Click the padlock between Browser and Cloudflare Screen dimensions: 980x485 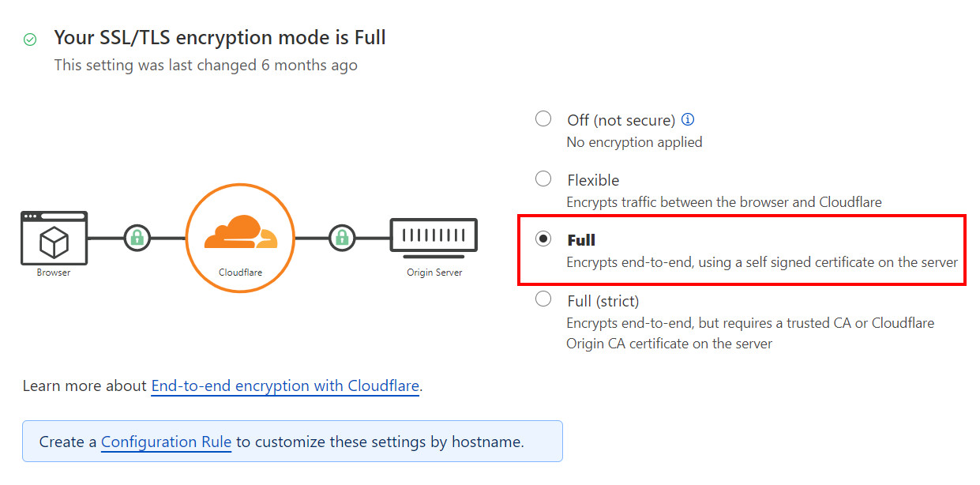pos(137,236)
